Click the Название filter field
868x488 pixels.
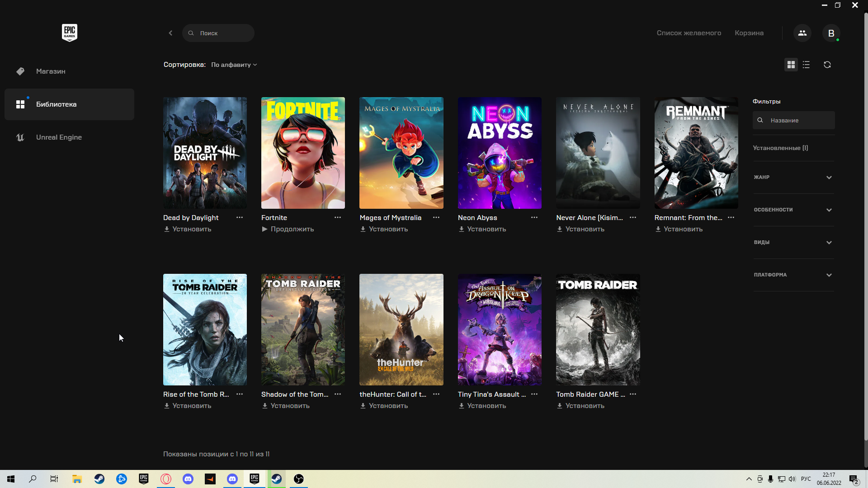793,120
